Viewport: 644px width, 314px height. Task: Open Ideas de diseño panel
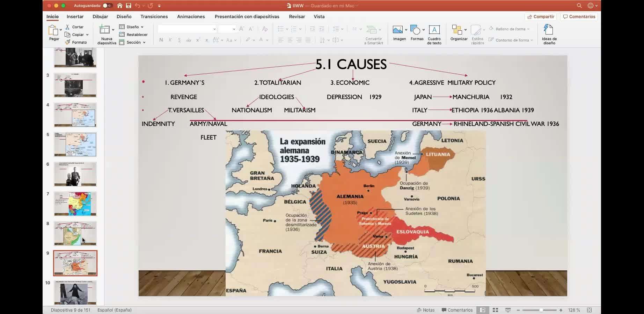pos(549,34)
